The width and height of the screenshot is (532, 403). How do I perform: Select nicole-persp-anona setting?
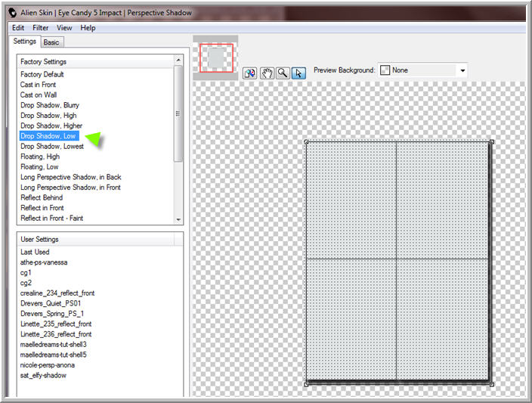(47, 365)
